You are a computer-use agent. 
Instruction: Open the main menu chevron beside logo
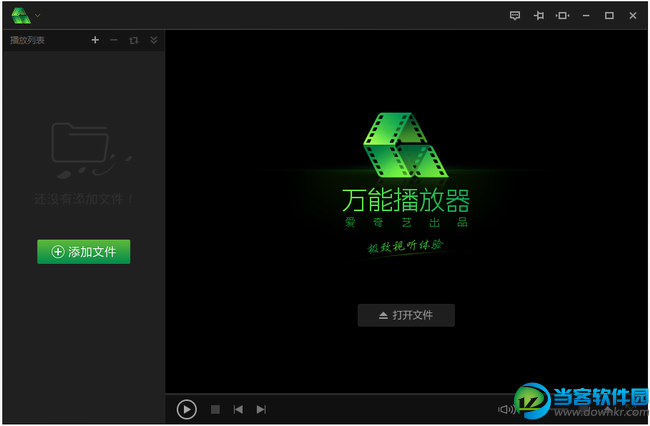click(38, 16)
